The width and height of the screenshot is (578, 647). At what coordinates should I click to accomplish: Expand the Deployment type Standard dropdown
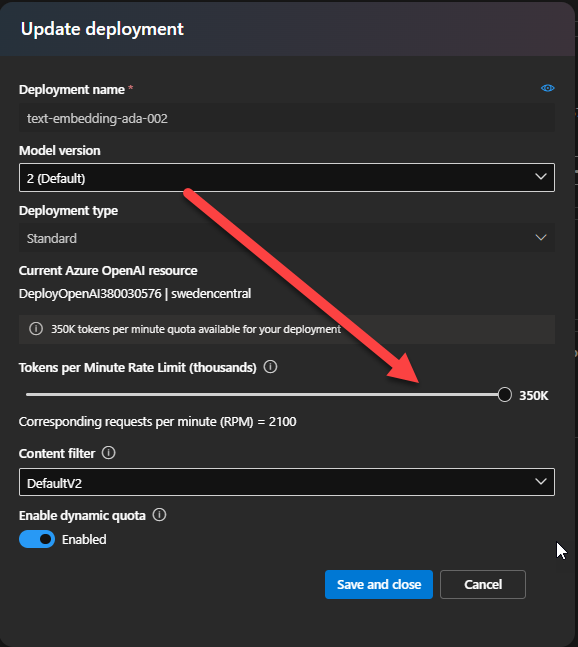[x=287, y=238]
